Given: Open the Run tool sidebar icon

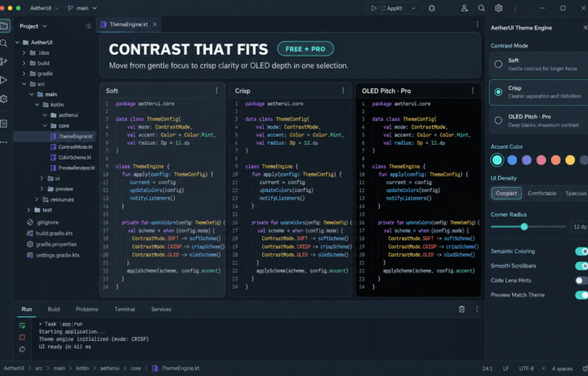Looking at the screenshot, I should pyautogui.click(x=4, y=80).
